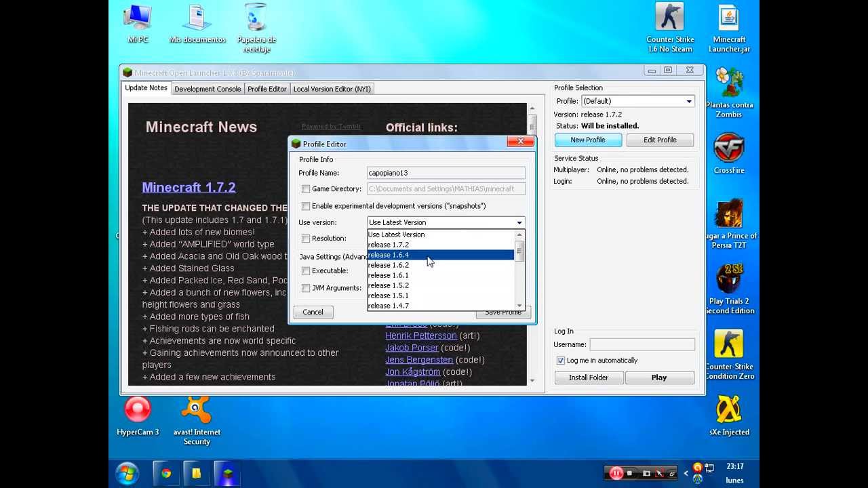The height and width of the screenshot is (488, 868).
Task: Choose Use Latest Version in the list
Action: (441, 235)
